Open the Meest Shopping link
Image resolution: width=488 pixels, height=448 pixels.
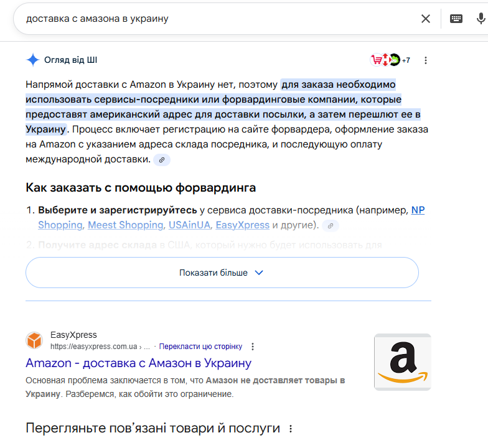(125, 225)
